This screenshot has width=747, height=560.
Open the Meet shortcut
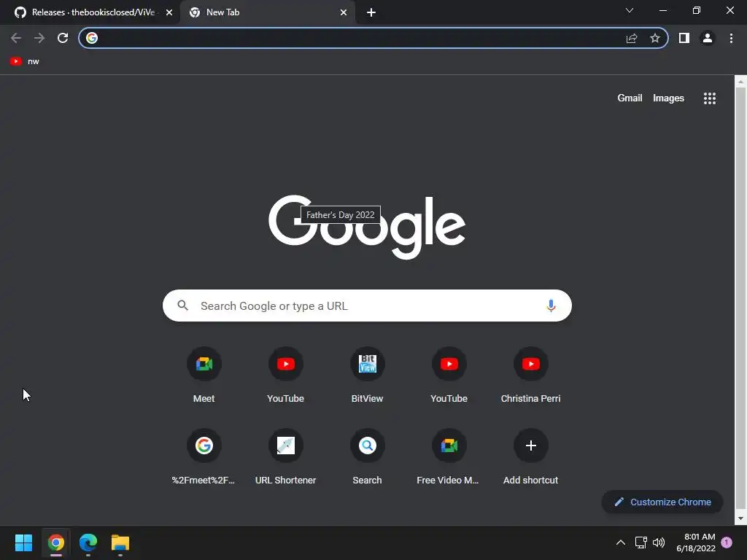point(204,376)
